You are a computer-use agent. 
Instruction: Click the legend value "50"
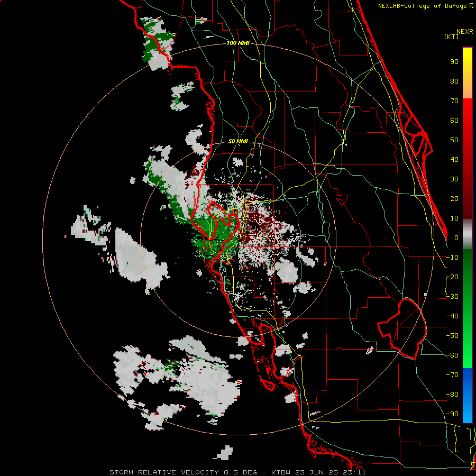454,140
